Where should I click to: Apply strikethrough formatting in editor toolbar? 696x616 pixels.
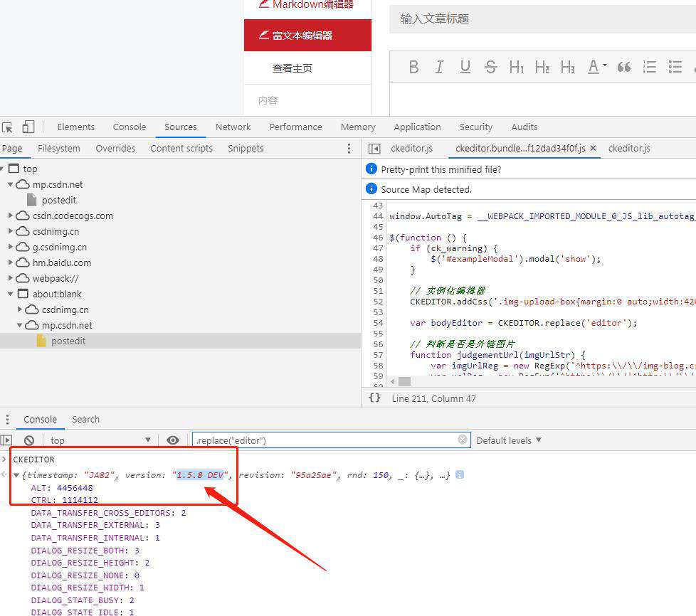[490, 67]
